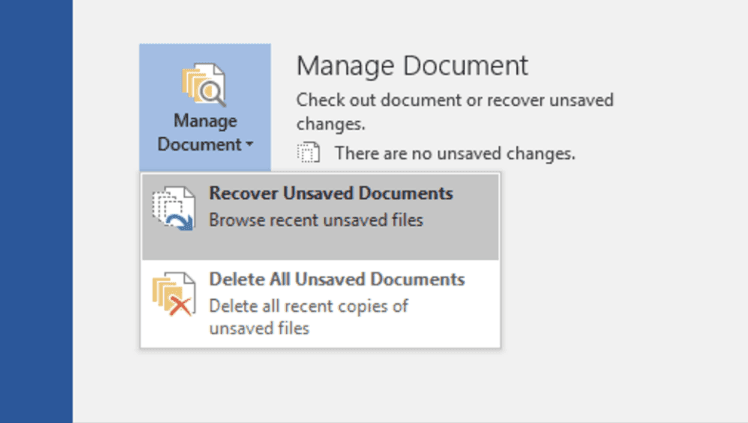
Task: Click the word Document next to the dropdown arrow
Action: (x=199, y=144)
